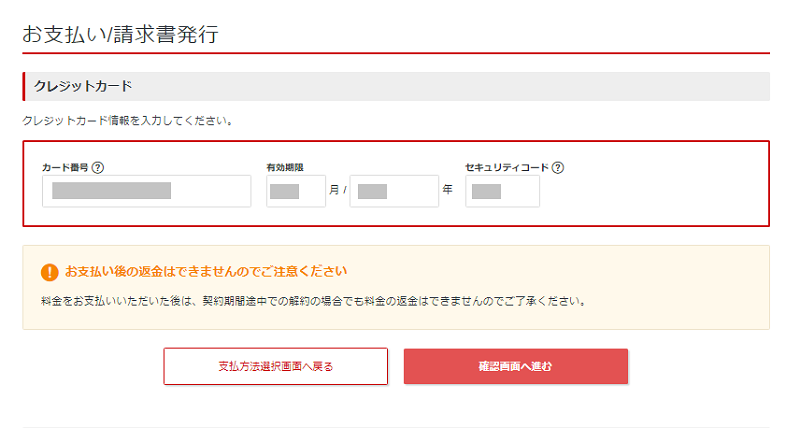Click the expiry month input field
800x428 pixels.
pyautogui.click(x=295, y=191)
